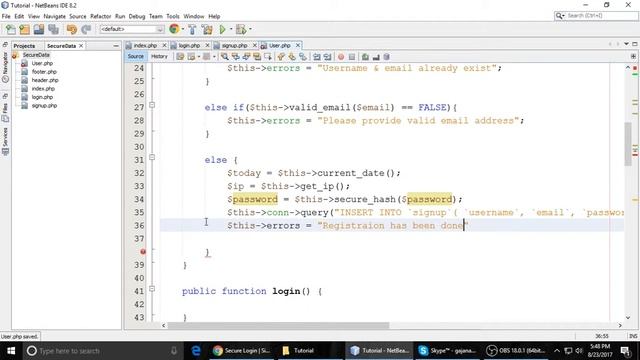This screenshot has width=640, height=360.
Task: Open the <default> configuration dropdown
Action: (132, 29)
